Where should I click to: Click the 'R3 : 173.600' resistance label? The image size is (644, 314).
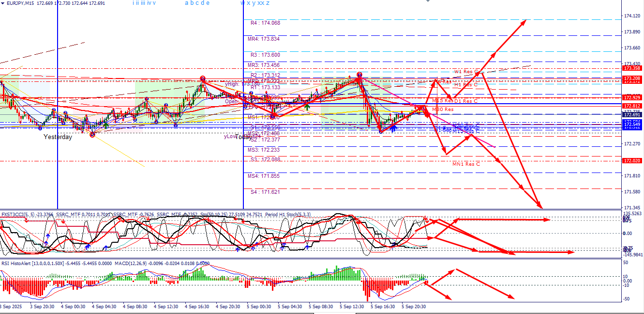265,55
